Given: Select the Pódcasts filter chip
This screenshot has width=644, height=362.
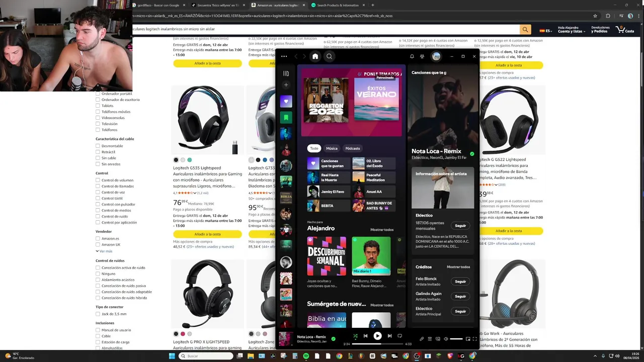Looking at the screenshot, I should [353, 148].
